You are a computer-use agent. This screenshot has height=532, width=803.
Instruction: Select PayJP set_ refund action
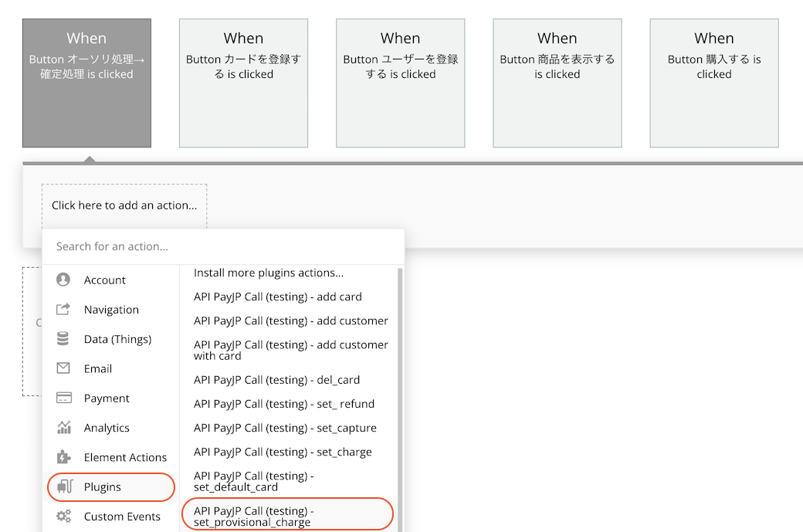[283, 404]
